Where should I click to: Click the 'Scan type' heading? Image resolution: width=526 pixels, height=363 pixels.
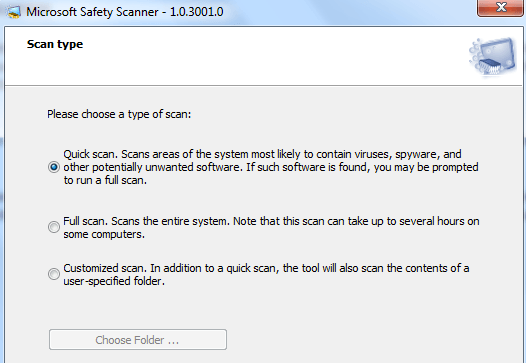[x=55, y=44]
